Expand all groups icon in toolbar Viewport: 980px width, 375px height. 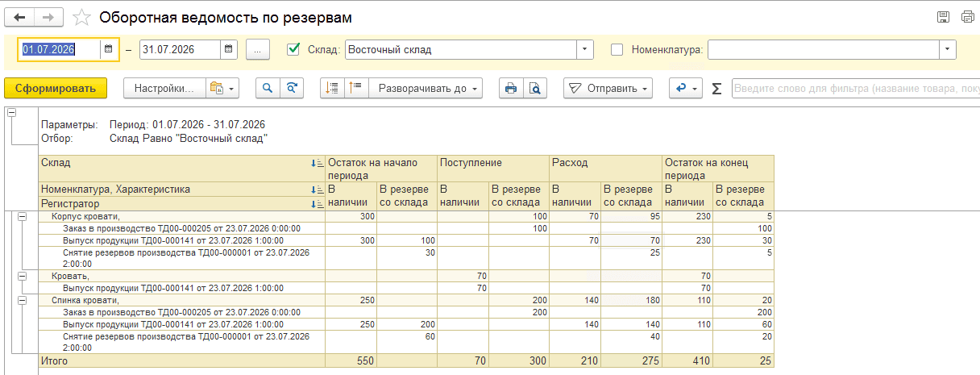[x=357, y=88]
